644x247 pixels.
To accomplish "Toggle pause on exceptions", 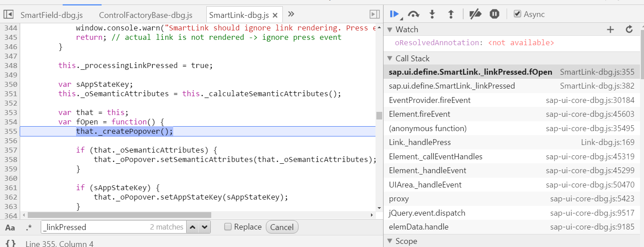I will coord(494,14).
